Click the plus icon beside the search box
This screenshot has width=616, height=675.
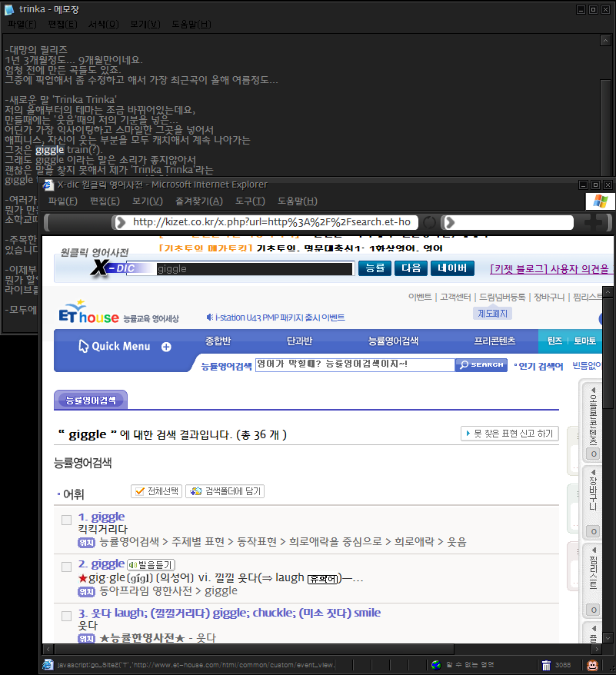pyautogui.click(x=593, y=222)
